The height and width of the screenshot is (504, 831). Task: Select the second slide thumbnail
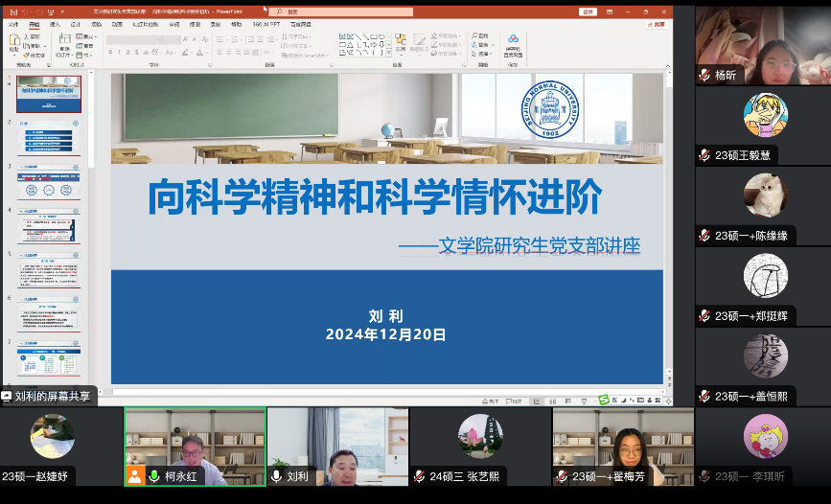point(49,137)
